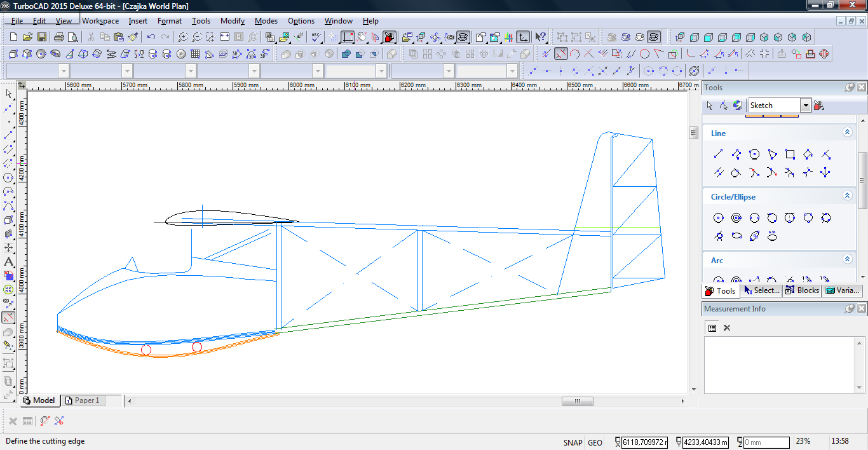
Task: Click the Undo arrow icon
Action: pyautogui.click(x=151, y=37)
